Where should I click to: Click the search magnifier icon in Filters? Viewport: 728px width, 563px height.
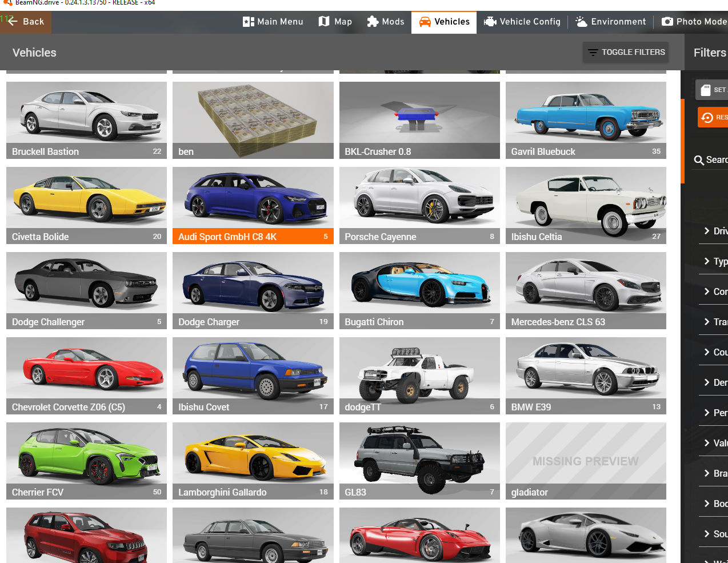[699, 160]
